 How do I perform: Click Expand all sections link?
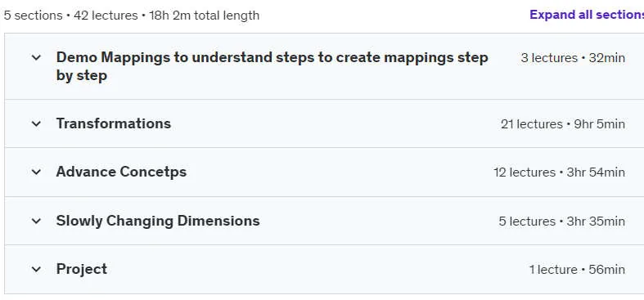587,15
